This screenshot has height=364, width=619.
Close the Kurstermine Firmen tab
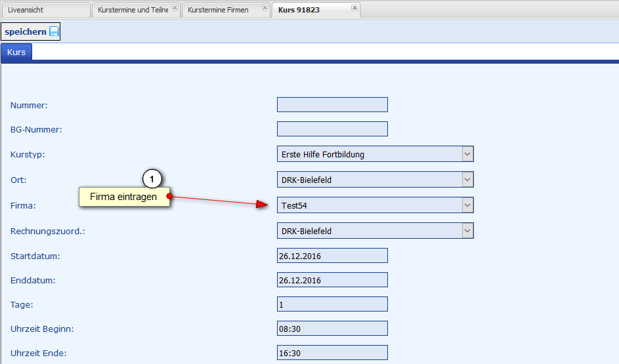click(x=265, y=8)
